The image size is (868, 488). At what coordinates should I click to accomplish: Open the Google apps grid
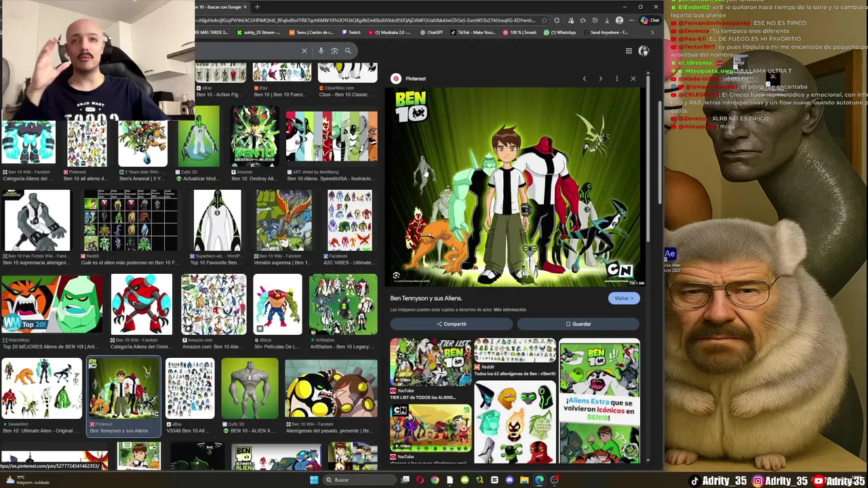tap(629, 51)
